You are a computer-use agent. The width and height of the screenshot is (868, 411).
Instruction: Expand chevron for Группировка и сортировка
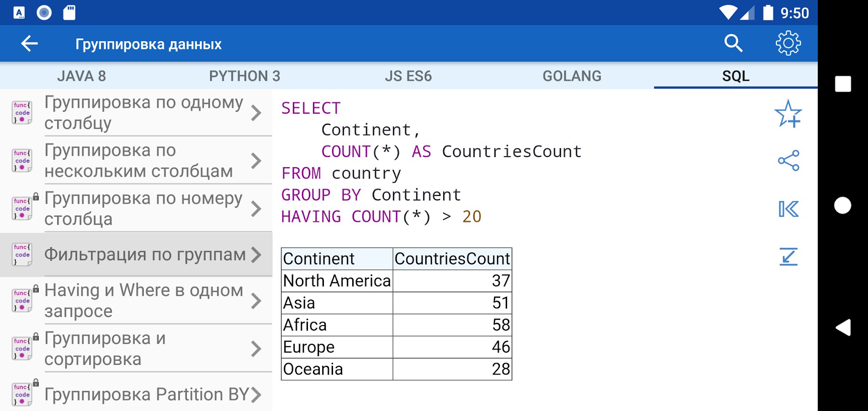point(256,348)
